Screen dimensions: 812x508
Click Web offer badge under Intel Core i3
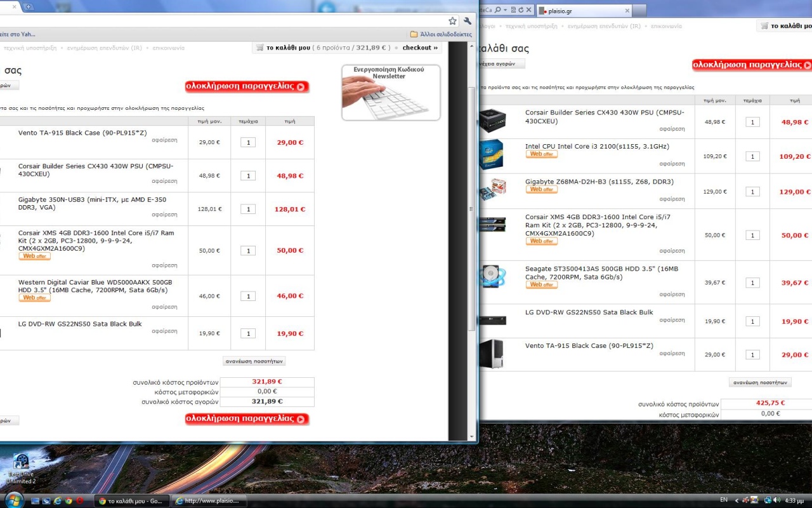[x=542, y=154]
